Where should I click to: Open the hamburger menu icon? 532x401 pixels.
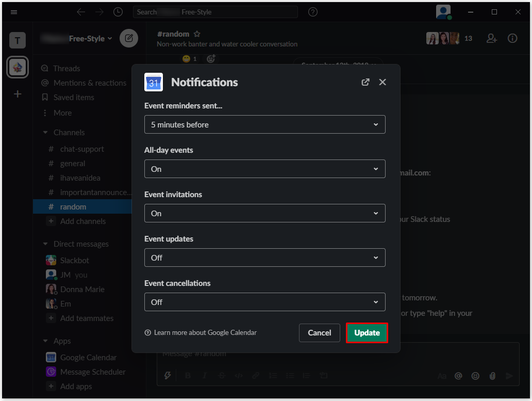tap(14, 12)
